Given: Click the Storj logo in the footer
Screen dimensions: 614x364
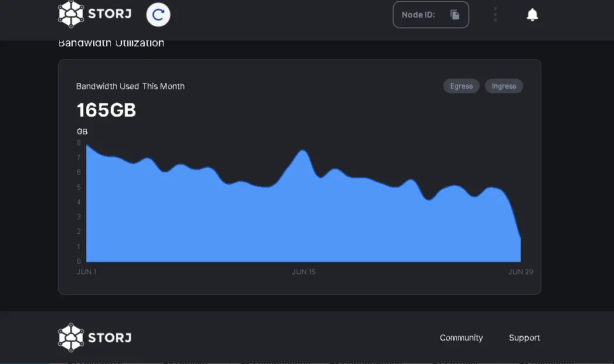Looking at the screenshot, I should coord(94,337).
